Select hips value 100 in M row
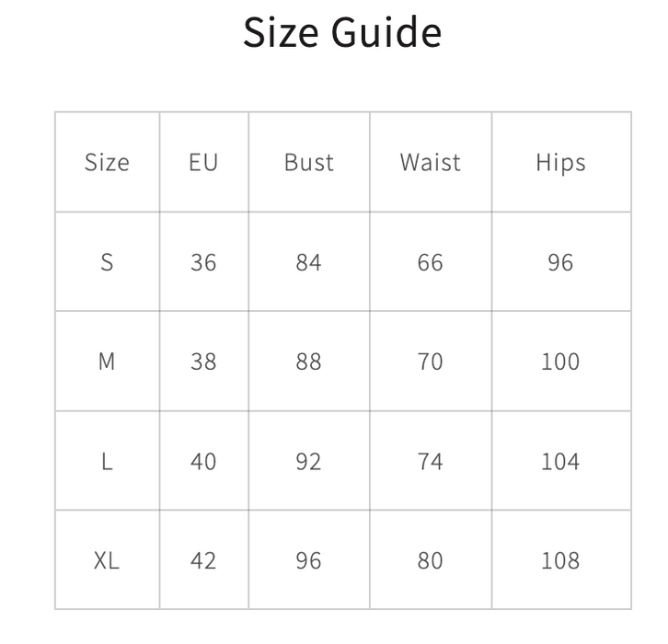The width and height of the screenshot is (668, 644). click(560, 362)
